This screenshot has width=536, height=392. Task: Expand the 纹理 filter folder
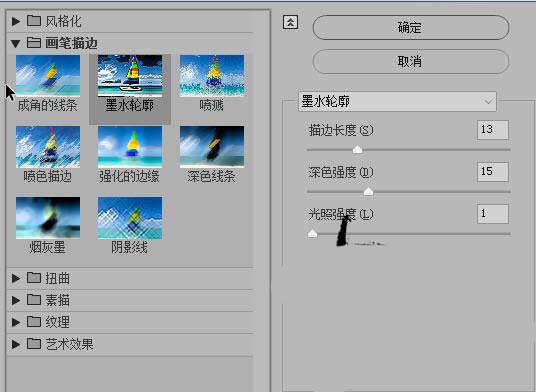click(16, 322)
